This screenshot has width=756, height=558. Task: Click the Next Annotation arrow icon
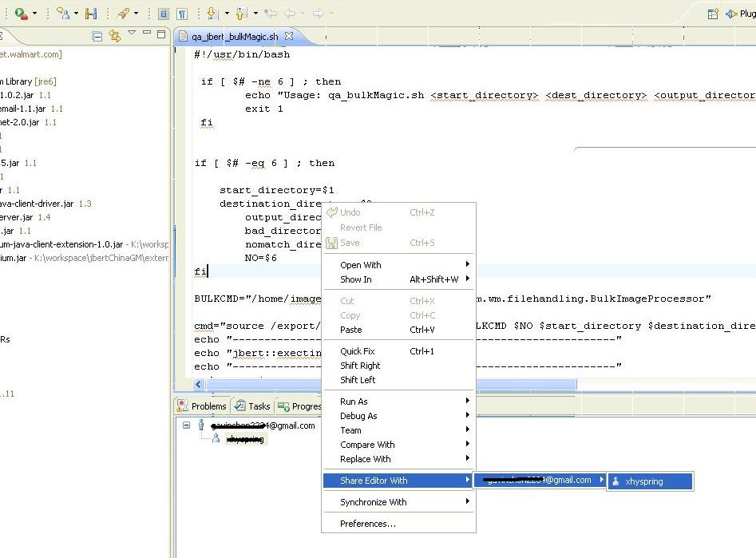point(212,14)
